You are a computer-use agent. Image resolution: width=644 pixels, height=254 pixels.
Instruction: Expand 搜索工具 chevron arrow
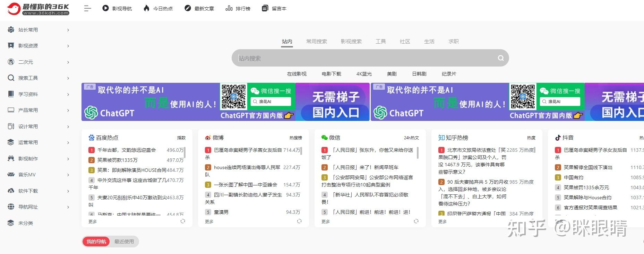point(68,78)
